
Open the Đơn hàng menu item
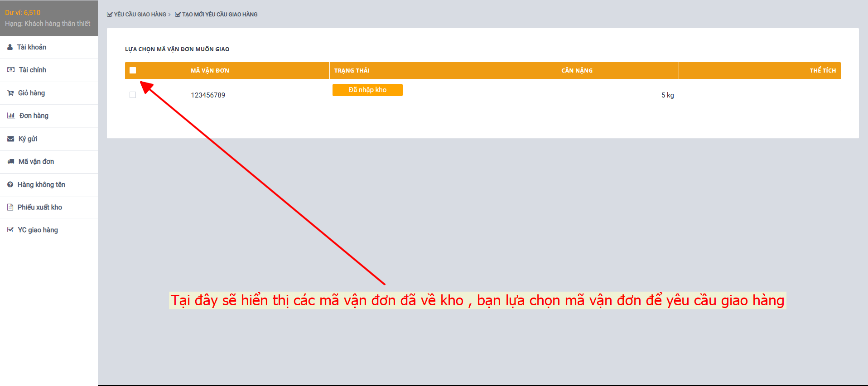(34, 116)
